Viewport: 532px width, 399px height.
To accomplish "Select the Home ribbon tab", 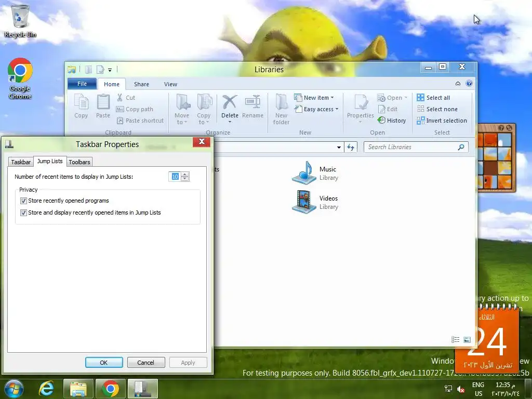I will click(112, 84).
